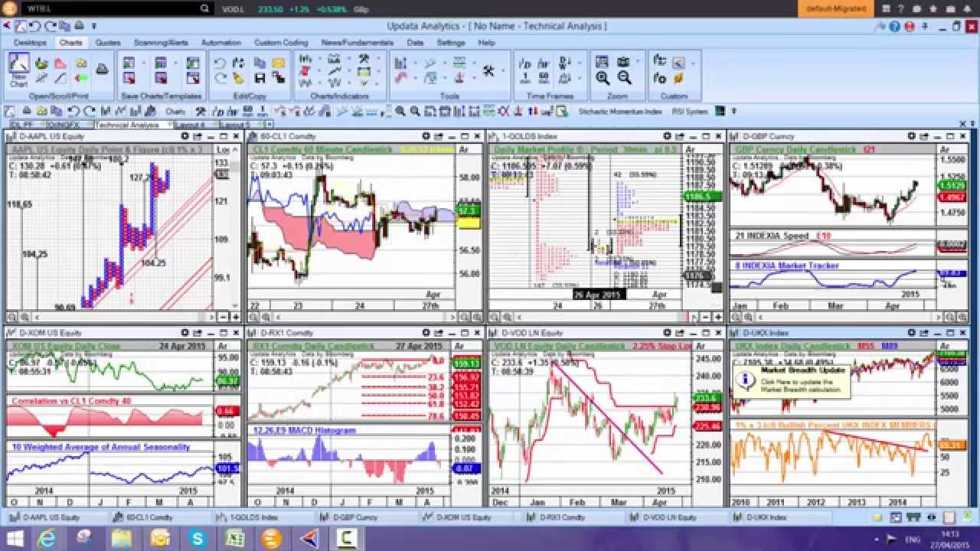Viewport: 980px width, 551px height.
Task: Click the search magnifier in the top search box
Action: 204,8
